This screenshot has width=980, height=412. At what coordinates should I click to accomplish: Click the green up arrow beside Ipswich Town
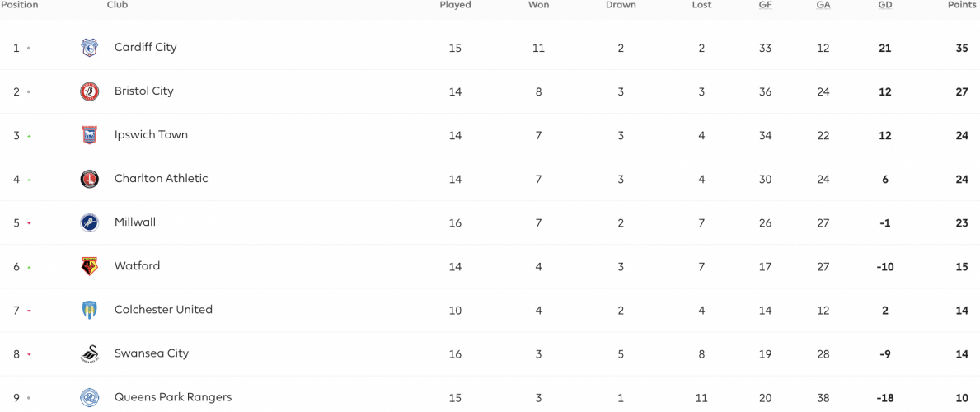(29, 136)
